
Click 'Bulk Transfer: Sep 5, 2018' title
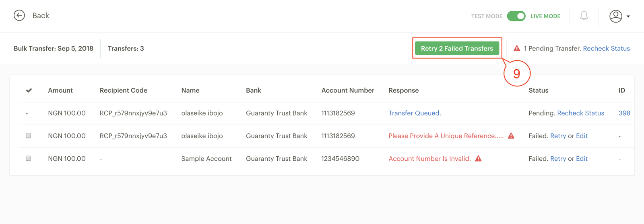[x=54, y=48]
